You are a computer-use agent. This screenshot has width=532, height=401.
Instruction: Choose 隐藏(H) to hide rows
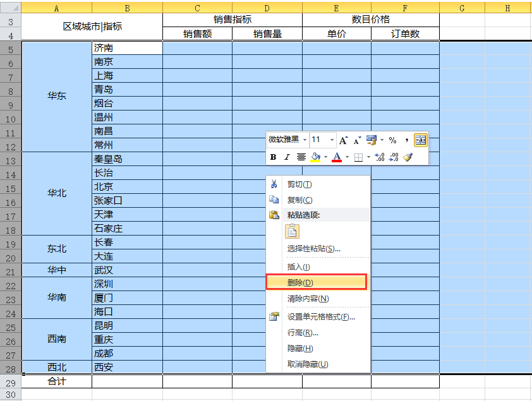[318, 348]
